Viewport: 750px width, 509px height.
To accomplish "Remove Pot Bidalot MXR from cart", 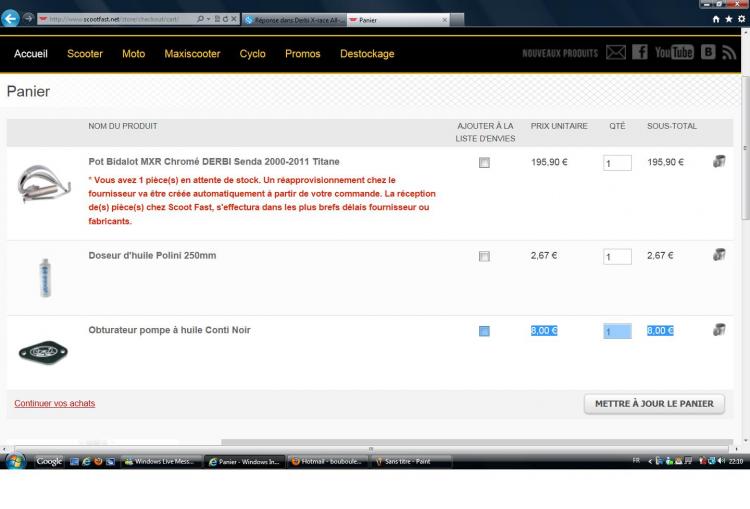I will click(719, 161).
